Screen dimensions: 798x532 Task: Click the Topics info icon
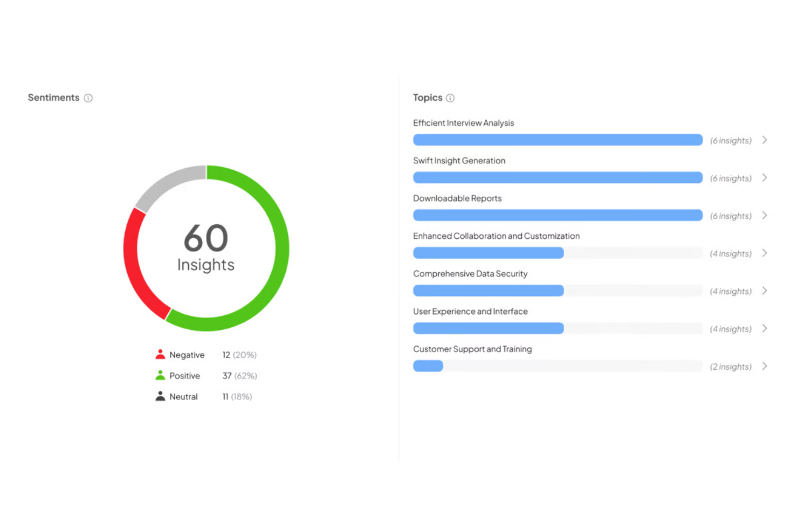pos(450,98)
